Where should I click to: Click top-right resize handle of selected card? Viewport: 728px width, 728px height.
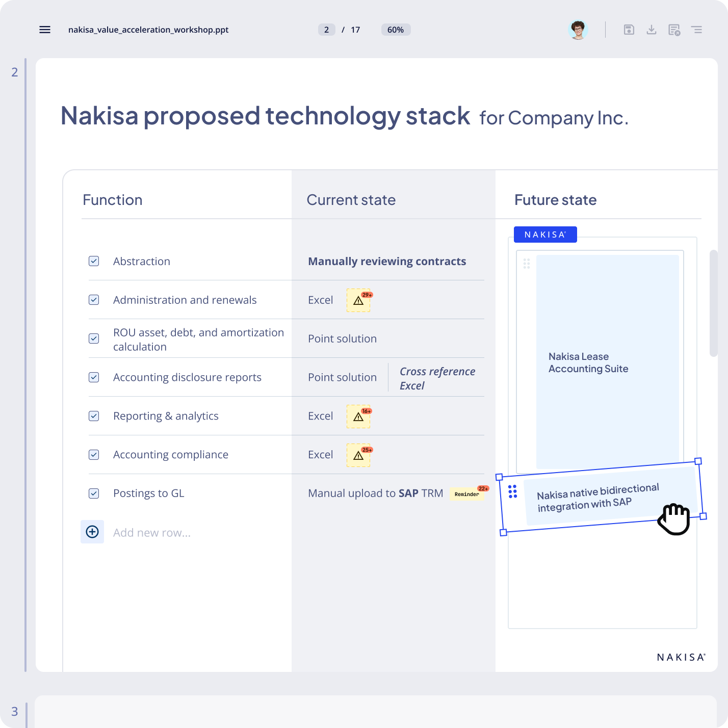[698, 461]
